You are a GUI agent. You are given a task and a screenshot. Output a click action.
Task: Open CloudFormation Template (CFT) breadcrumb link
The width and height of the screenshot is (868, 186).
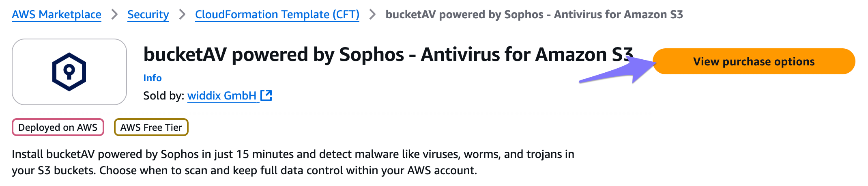click(277, 15)
